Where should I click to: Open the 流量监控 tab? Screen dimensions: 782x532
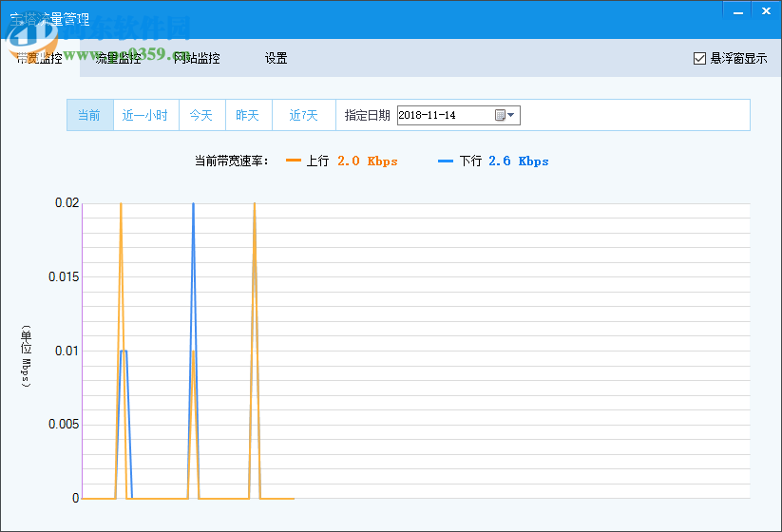click(118, 58)
